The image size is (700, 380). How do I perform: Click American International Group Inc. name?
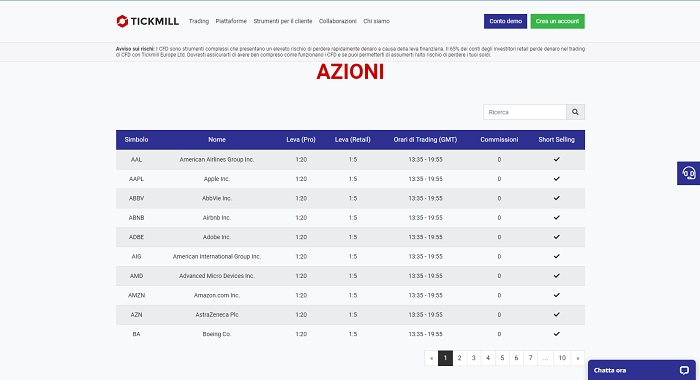click(217, 256)
